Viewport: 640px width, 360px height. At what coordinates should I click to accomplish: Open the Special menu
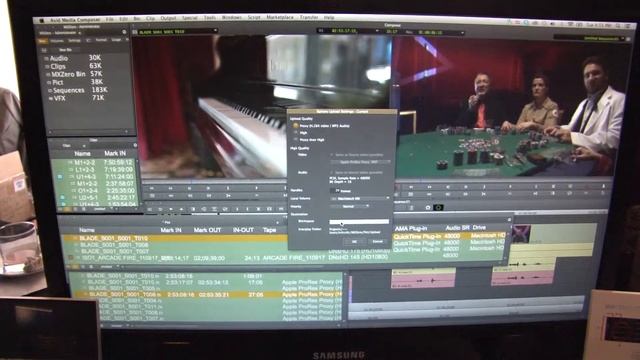(x=190, y=18)
